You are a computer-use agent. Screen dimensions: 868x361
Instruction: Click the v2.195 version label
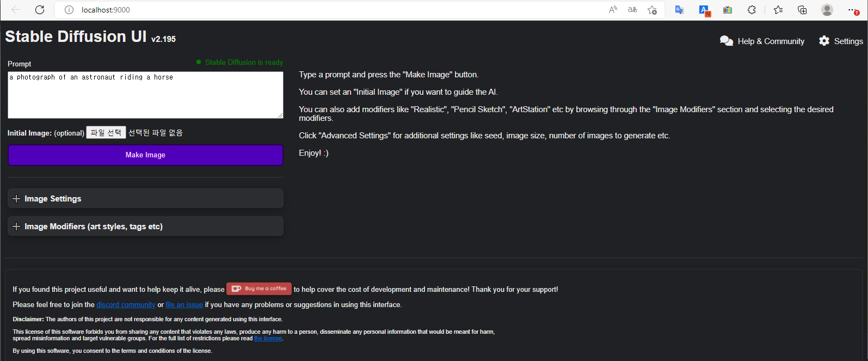tap(163, 39)
